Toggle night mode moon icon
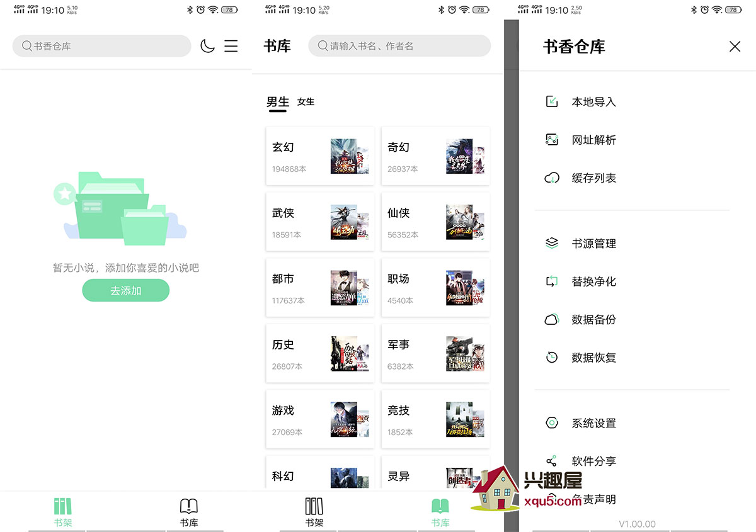Viewport: 756px width, 532px height. coord(207,46)
